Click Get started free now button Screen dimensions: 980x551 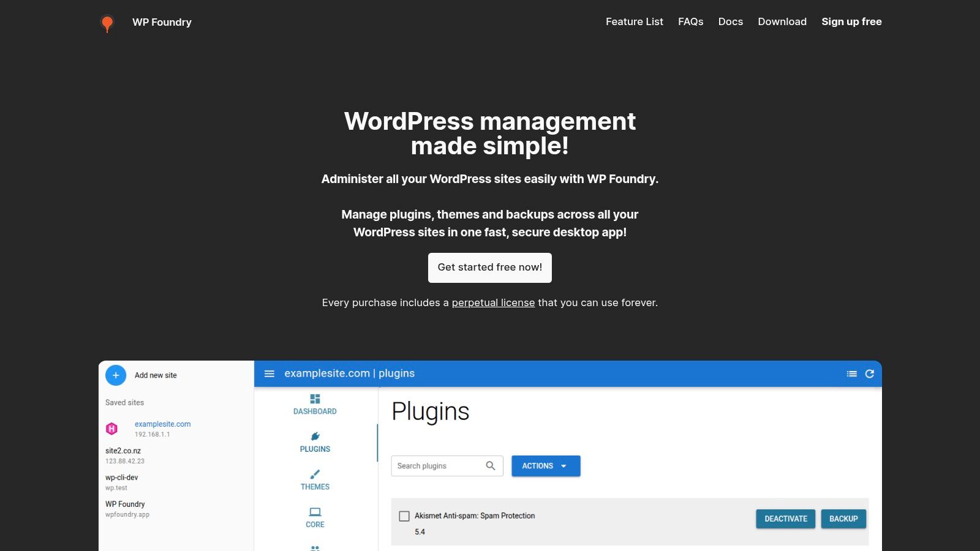point(490,268)
